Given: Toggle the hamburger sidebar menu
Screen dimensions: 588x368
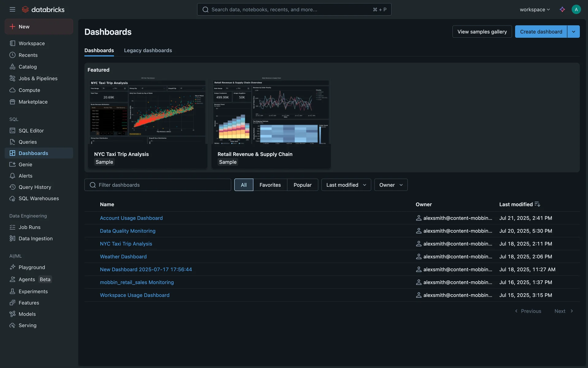Looking at the screenshot, I should click(x=12, y=10).
